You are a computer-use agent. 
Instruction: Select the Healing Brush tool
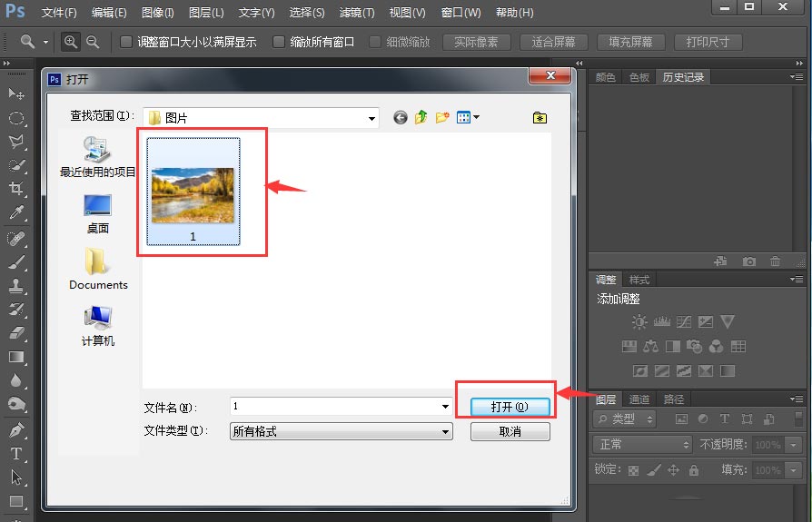tap(16, 239)
